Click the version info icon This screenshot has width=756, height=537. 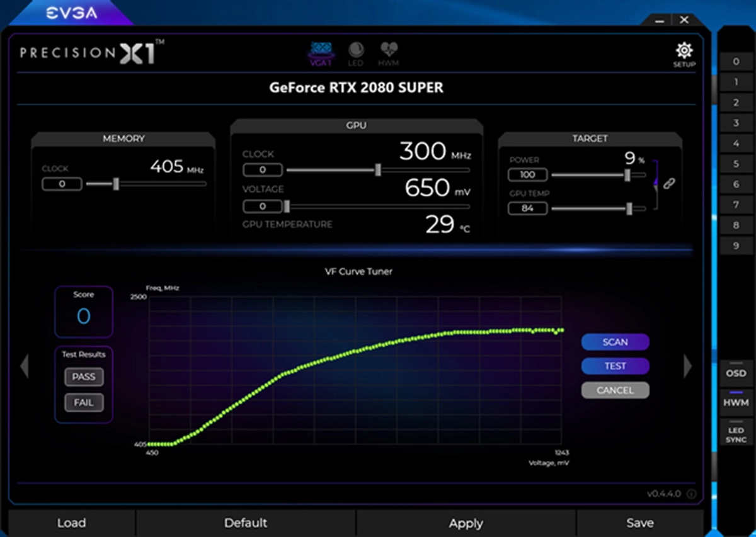pyautogui.click(x=691, y=494)
